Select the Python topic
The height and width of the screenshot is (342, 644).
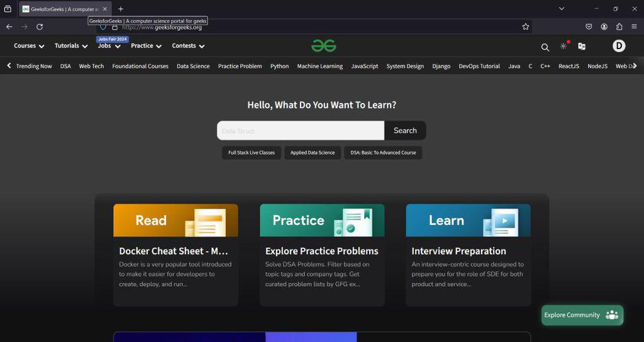pos(279,66)
